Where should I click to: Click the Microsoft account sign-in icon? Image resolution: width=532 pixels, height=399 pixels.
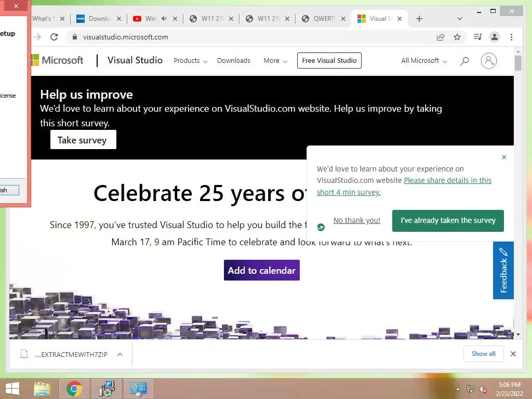488,61
